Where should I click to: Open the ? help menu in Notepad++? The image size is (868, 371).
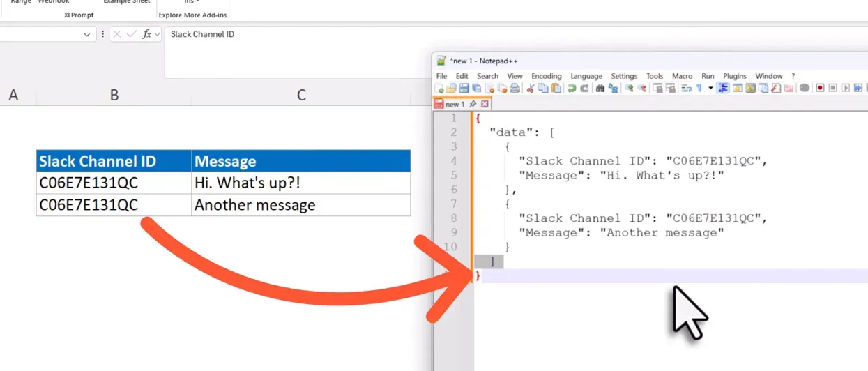793,76
